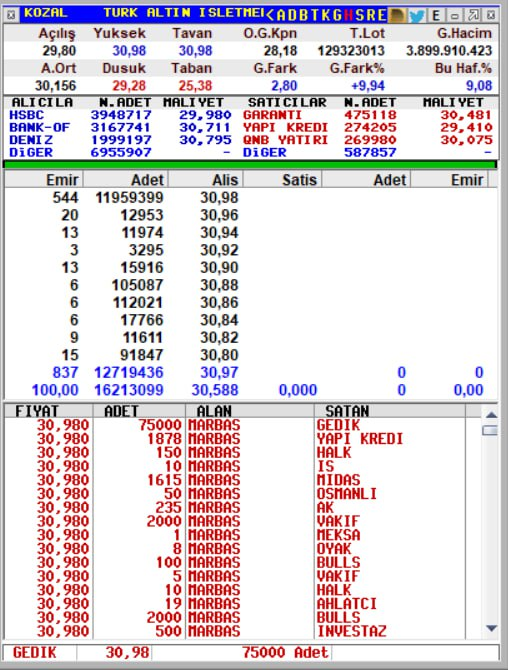This screenshot has width=508, height=670.
Task: Click the 'G' letter button in title bar
Action: click(338, 16)
